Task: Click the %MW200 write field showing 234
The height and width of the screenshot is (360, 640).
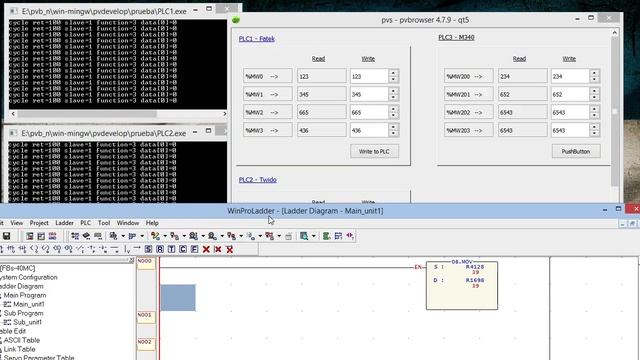Action: coord(570,76)
